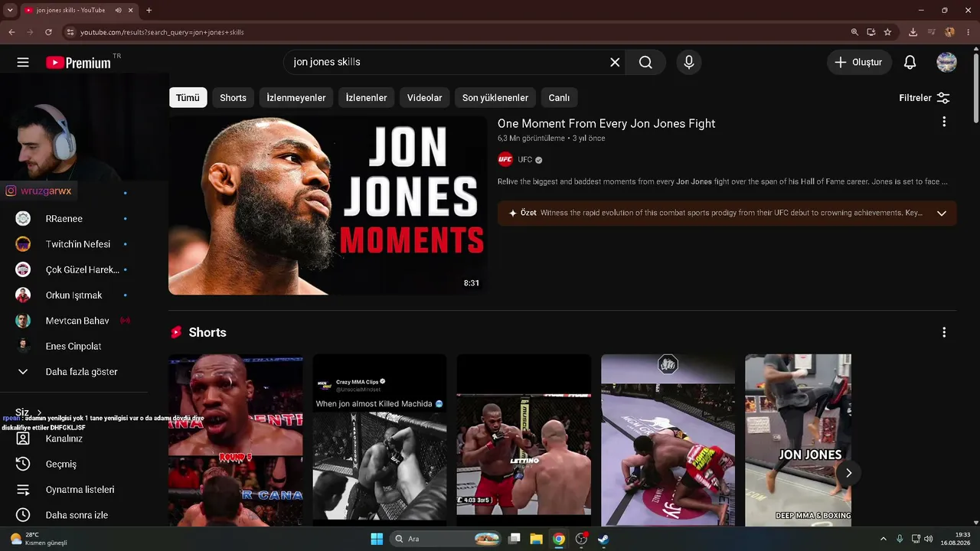Image resolution: width=980 pixels, height=551 pixels.
Task: Open the UFC channel avatar
Action: pyautogui.click(x=505, y=159)
